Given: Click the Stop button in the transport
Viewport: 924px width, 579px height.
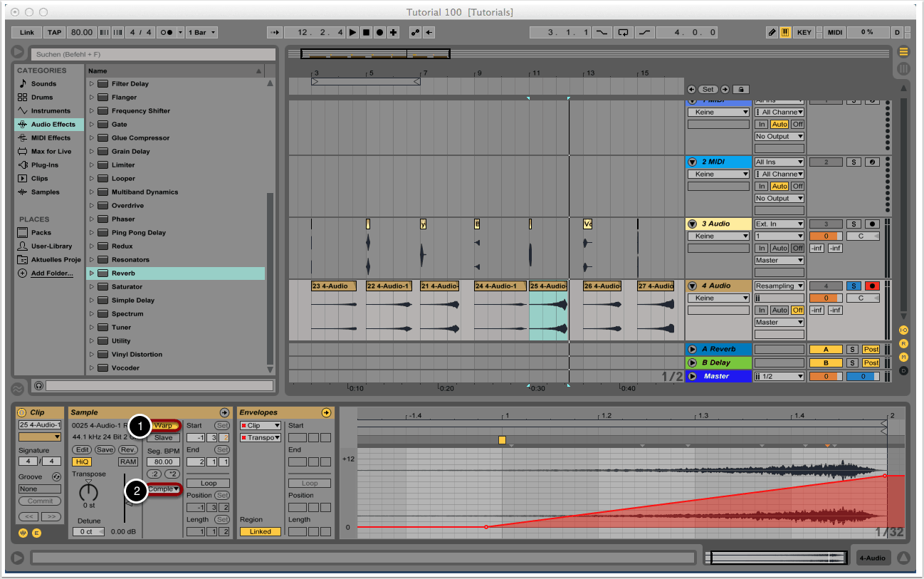Looking at the screenshot, I should 366,33.
